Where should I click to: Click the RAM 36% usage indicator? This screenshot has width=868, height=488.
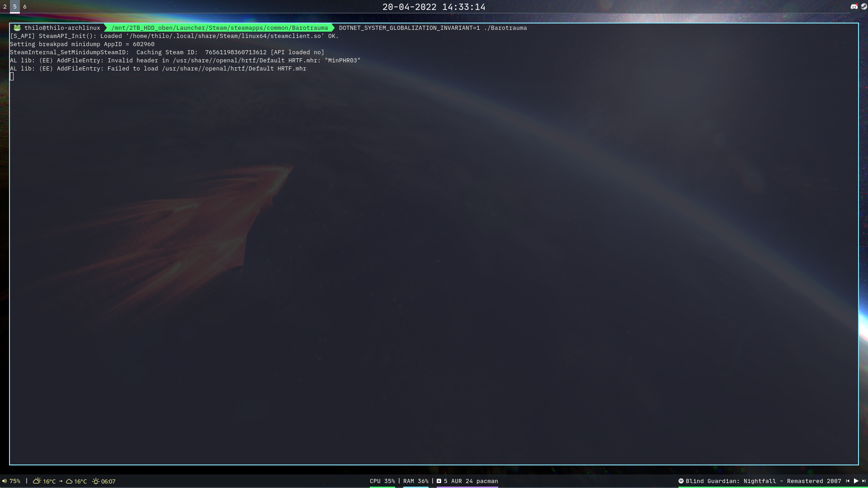pos(415,481)
